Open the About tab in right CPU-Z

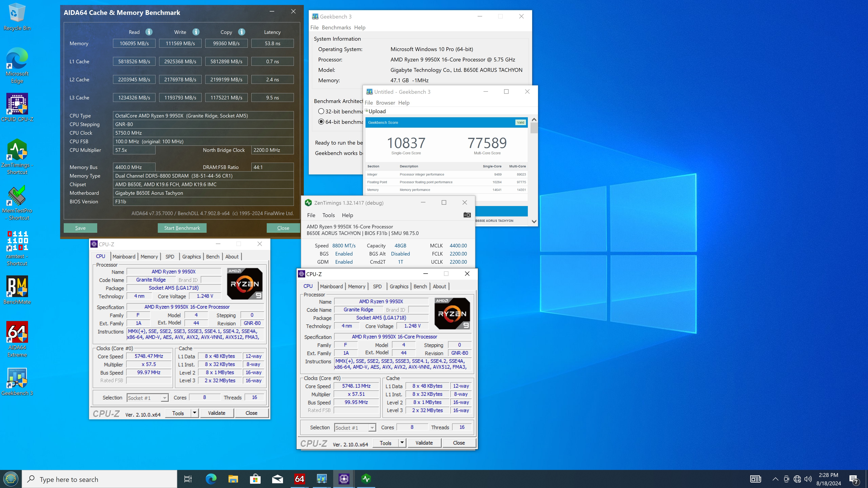(x=439, y=287)
